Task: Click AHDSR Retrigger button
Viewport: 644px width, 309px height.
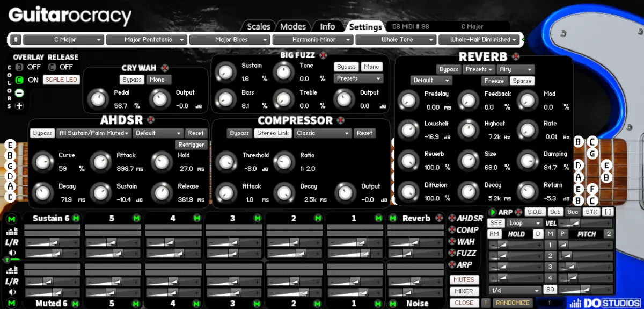Action: pyautogui.click(x=191, y=145)
